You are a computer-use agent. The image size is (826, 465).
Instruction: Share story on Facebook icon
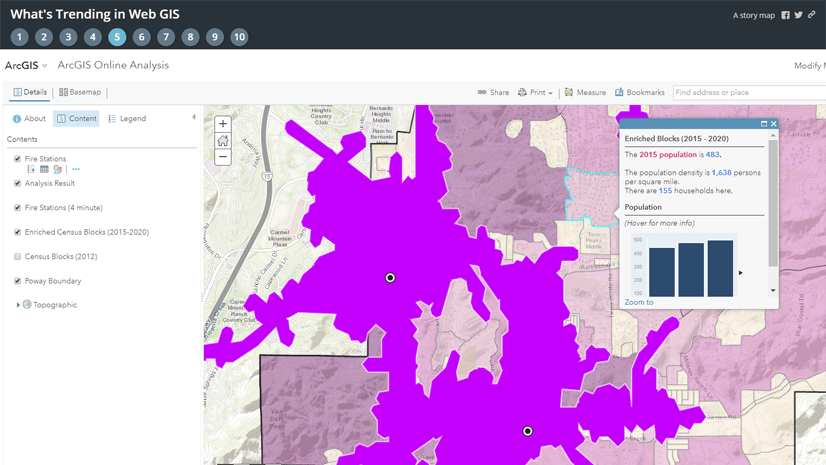coord(785,15)
